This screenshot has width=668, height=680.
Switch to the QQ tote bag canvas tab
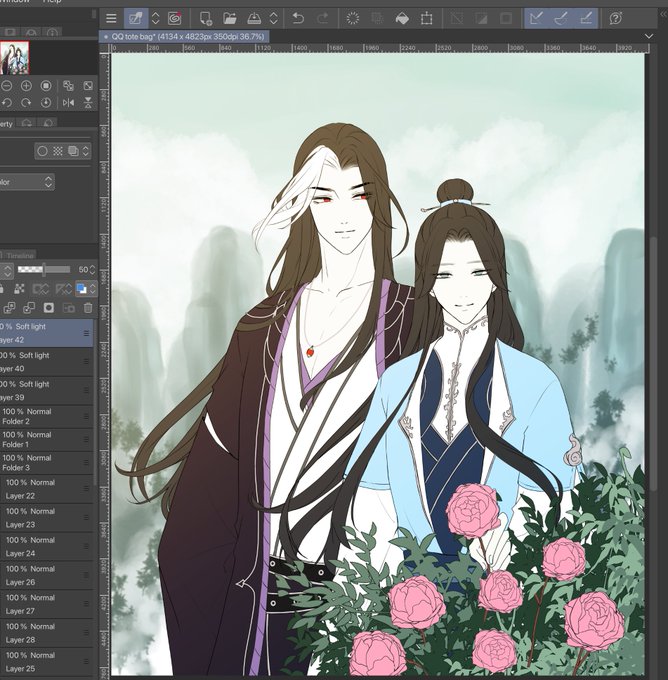tap(184, 37)
